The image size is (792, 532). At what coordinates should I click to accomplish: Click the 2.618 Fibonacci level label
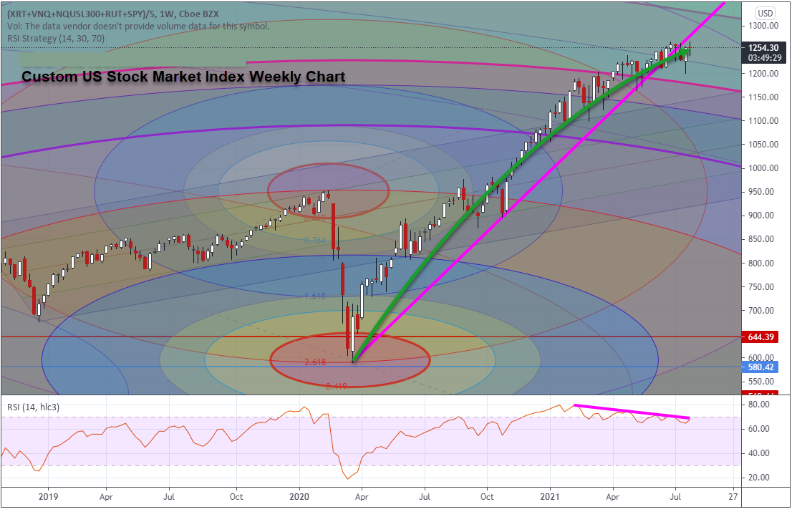(x=314, y=362)
